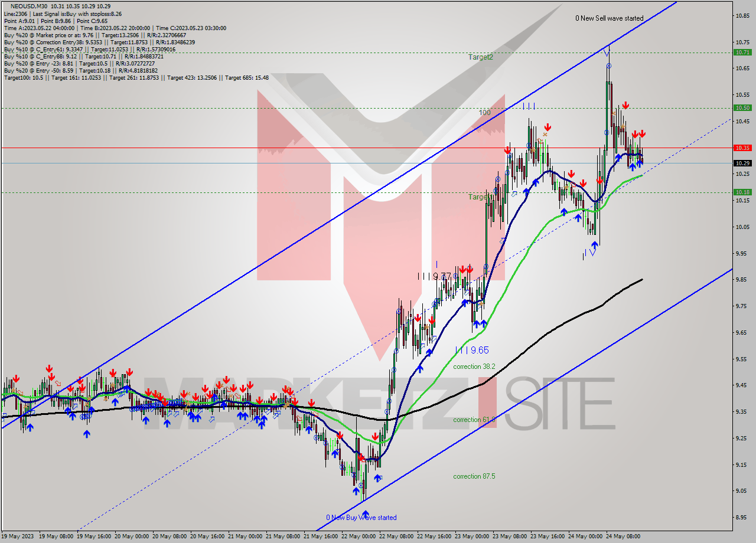Image resolution: width=756 pixels, height=543 pixels.
Task: Click the current price 10.29 tag
Action: tap(742, 163)
